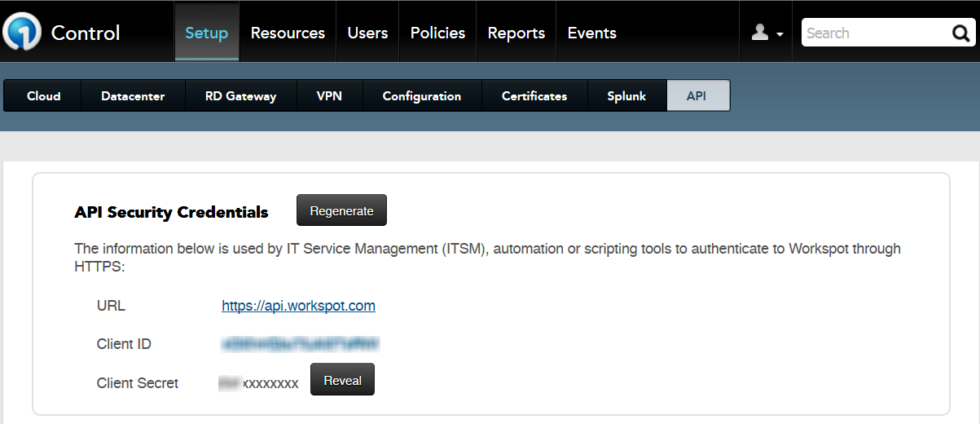
Task: Open the Configuration tab
Action: [x=422, y=95]
